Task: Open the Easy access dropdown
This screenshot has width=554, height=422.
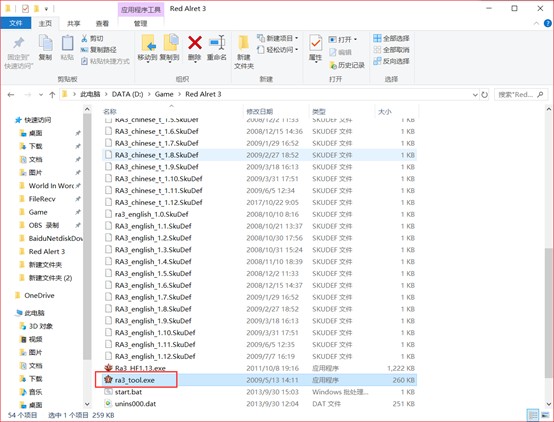Action: tap(296, 49)
